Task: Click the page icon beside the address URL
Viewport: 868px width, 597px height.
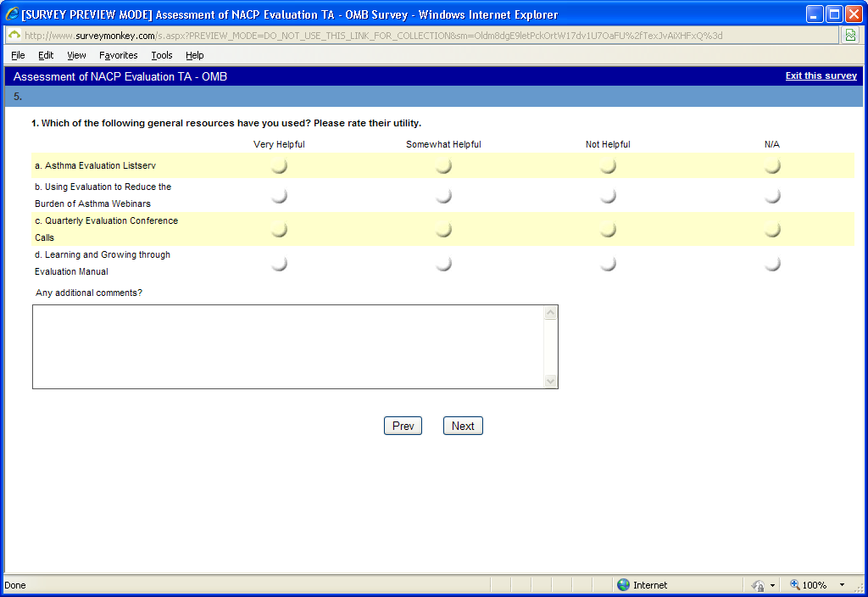Action: [14, 36]
